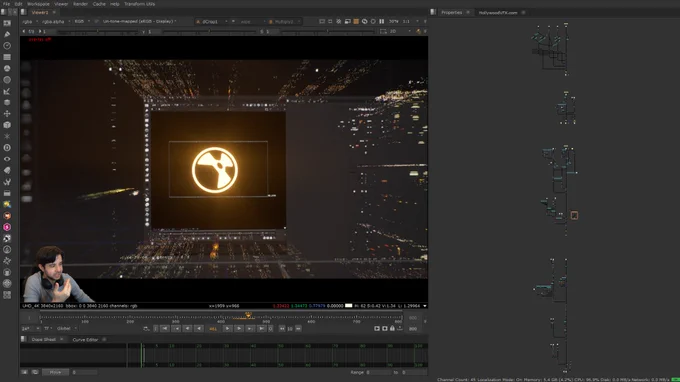This screenshot has width=680, height=382.
Task: Open the Transform nodes arrows icon
Action: [x=7, y=114]
